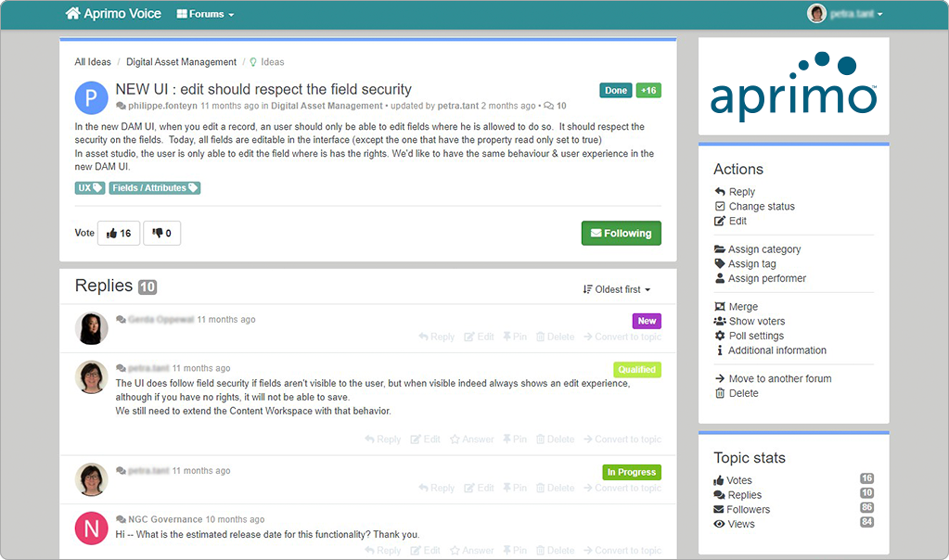Click the New status badge
This screenshot has height=560, width=949.
click(x=646, y=321)
